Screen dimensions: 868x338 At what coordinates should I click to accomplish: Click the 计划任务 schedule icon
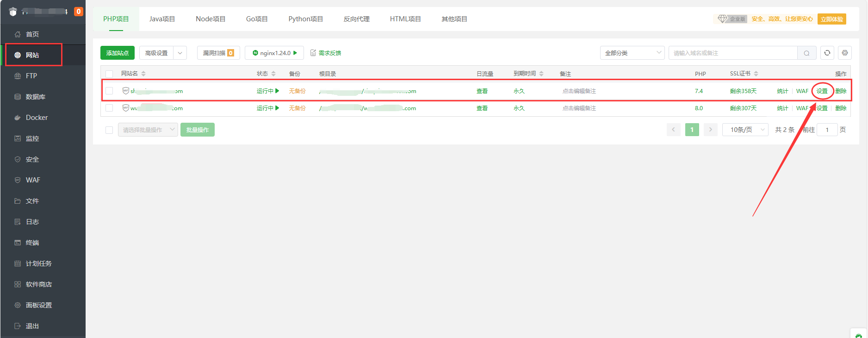pyautogui.click(x=18, y=263)
